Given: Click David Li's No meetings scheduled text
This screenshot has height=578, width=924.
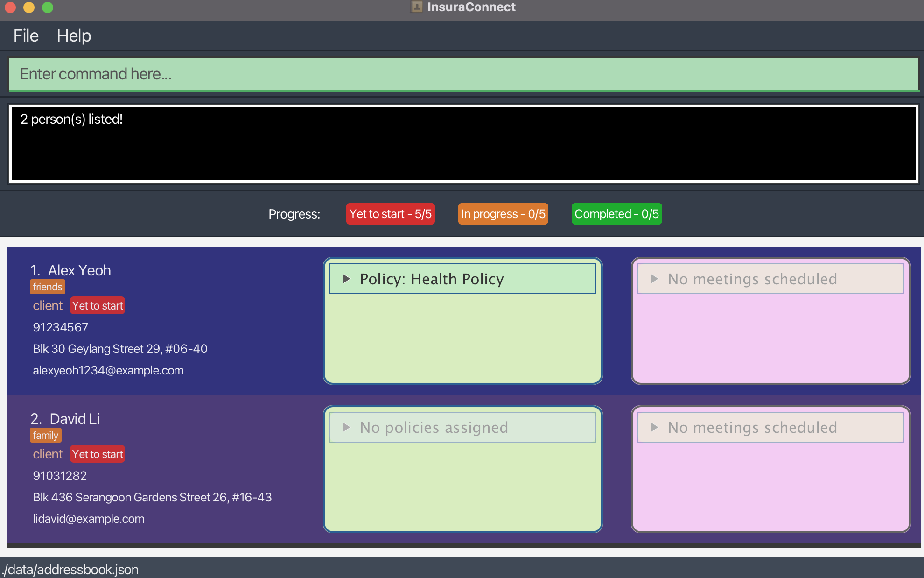Looking at the screenshot, I should [752, 427].
